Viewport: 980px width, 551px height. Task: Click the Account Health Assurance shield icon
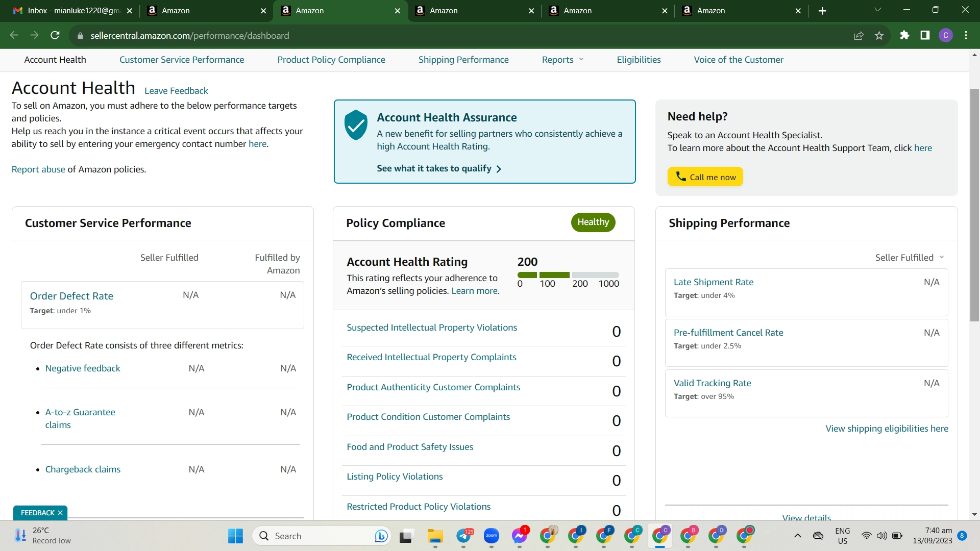click(x=356, y=124)
